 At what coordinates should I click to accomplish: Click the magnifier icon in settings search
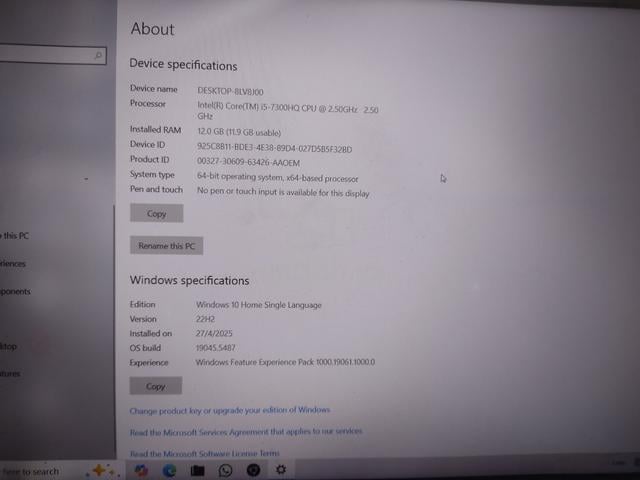click(x=98, y=55)
